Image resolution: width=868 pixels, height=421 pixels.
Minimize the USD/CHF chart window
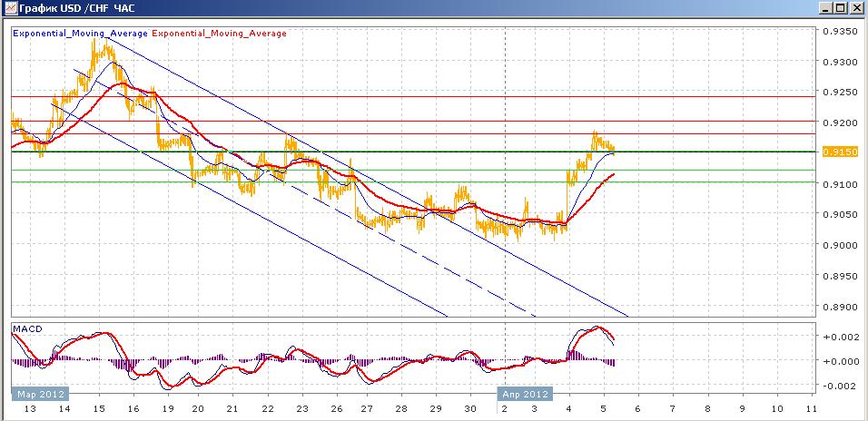(x=827, y=8)
